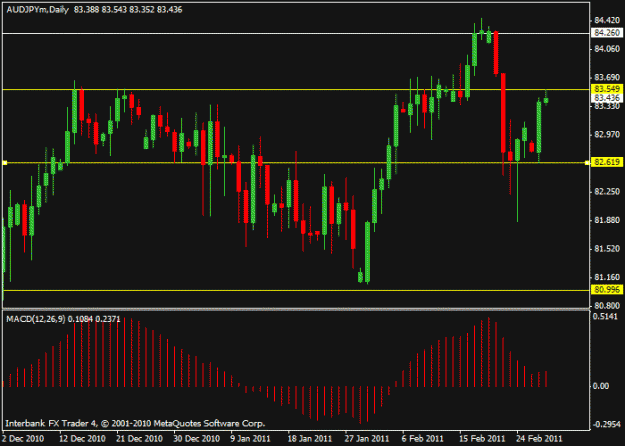Click the 24 Feb 2011 date label

(539, 439)
